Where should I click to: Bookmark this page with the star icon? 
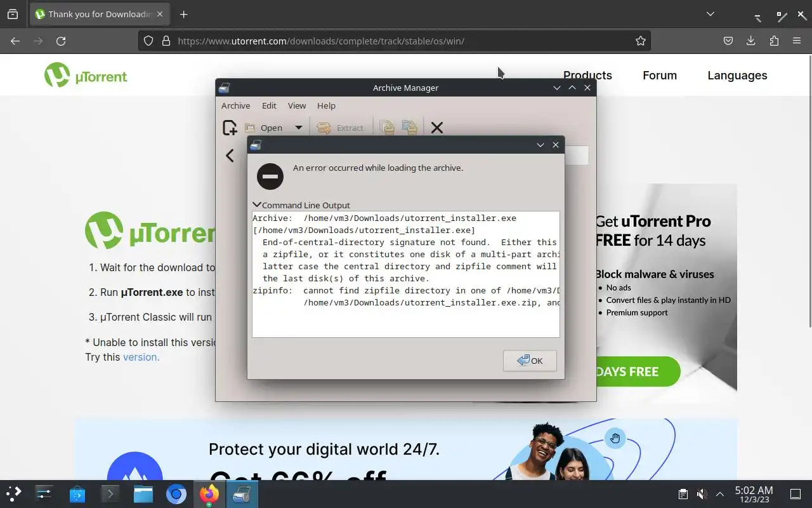(641, 41)
